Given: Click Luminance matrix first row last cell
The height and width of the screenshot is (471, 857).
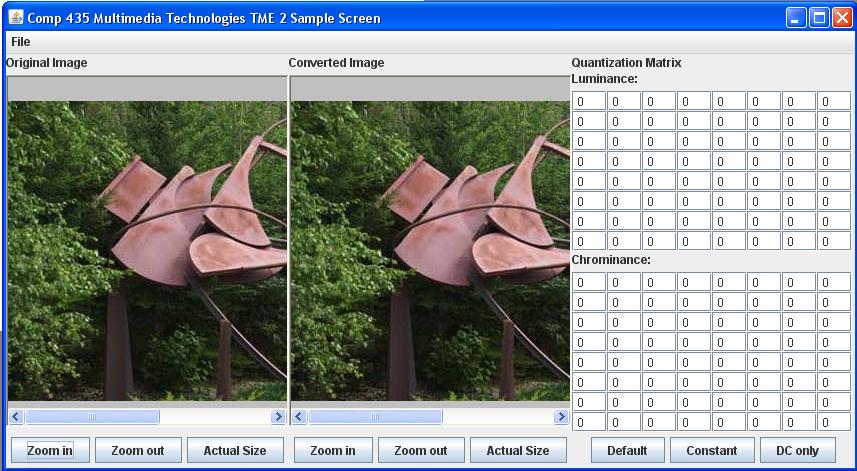Looking at the screenshot, I should 834,101.
